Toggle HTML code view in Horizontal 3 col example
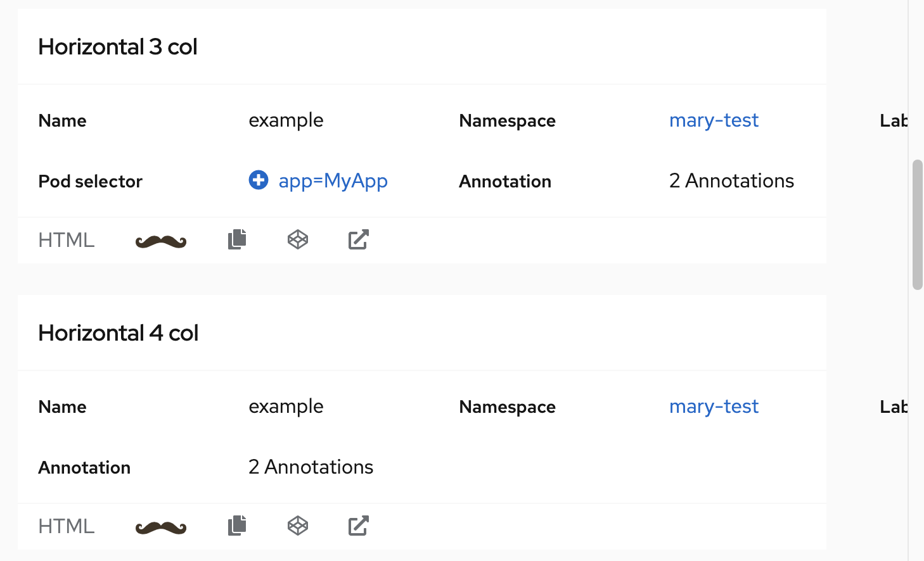This screenshot has height=561, width=924. pyautogui.click(x=67, y=240)
